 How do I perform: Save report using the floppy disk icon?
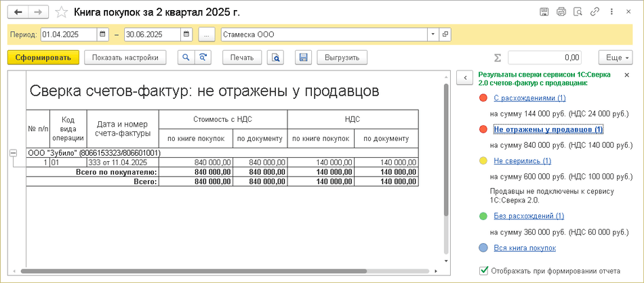[x=304, y=58]
